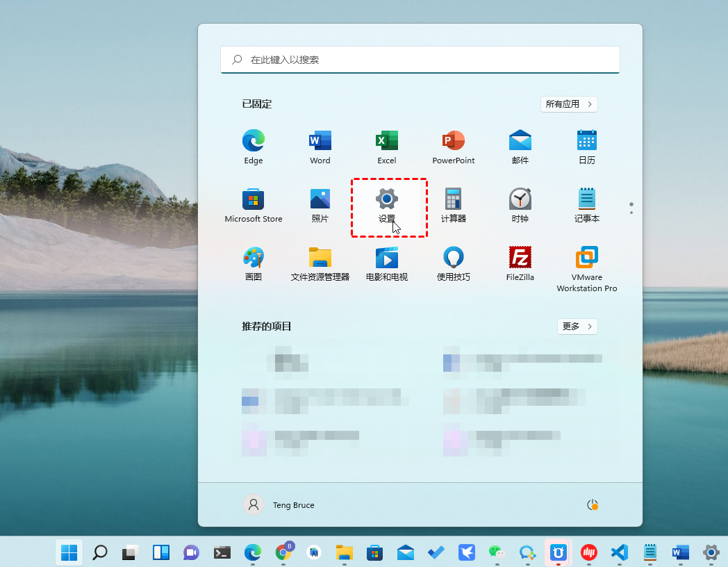Open the Terminal from the taskbar

222,552
